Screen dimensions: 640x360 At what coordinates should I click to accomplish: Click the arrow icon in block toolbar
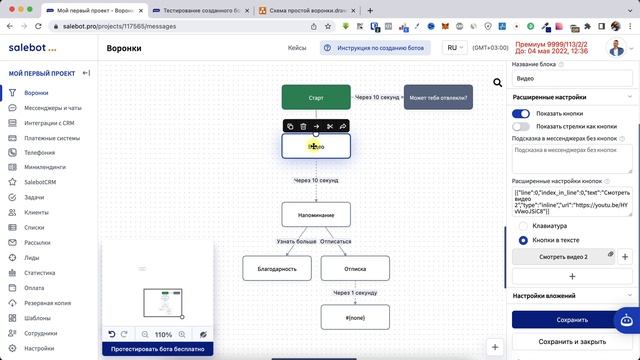pyautogui.click(x=316, y=127)
